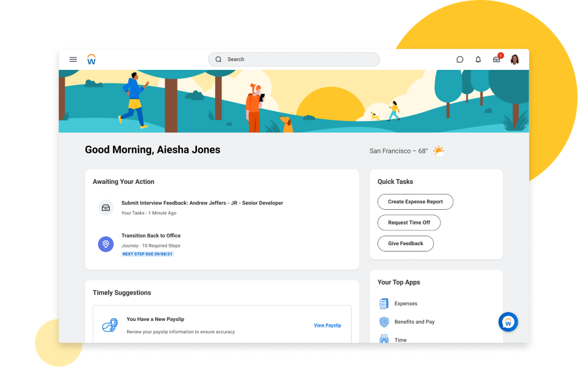Open the Time app icon
The image size is (588, 392).
(384, 339)
